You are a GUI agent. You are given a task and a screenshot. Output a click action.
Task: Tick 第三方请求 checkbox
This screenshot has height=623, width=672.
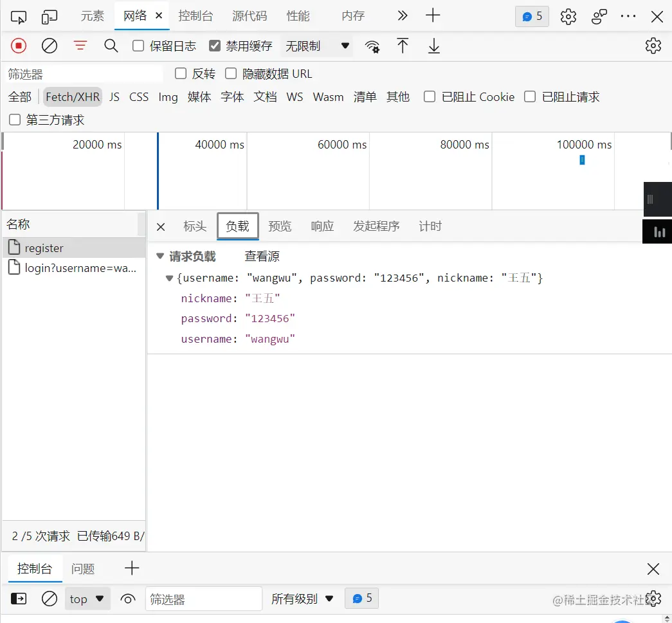[15, 120]
